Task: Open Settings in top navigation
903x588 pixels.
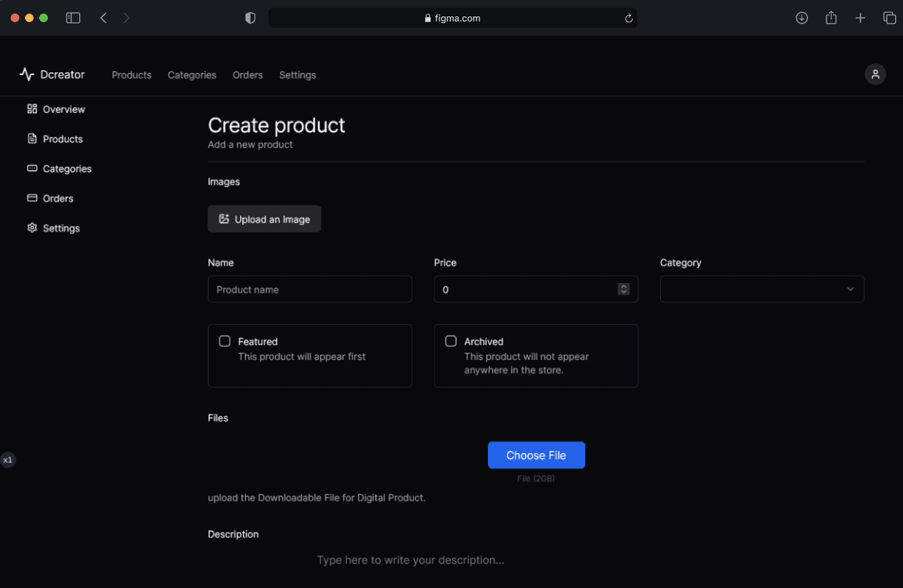Action: pos(298,75)
